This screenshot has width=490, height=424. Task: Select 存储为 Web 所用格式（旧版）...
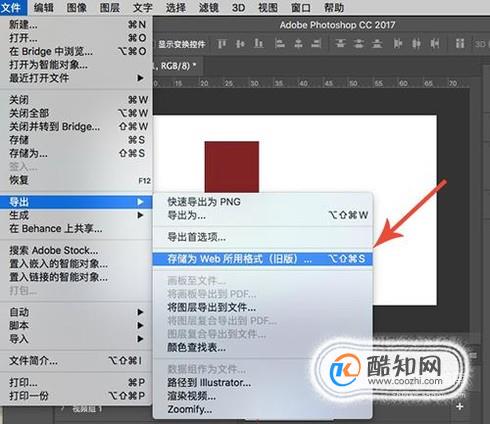pyautogui.click(x=262, y=259)
